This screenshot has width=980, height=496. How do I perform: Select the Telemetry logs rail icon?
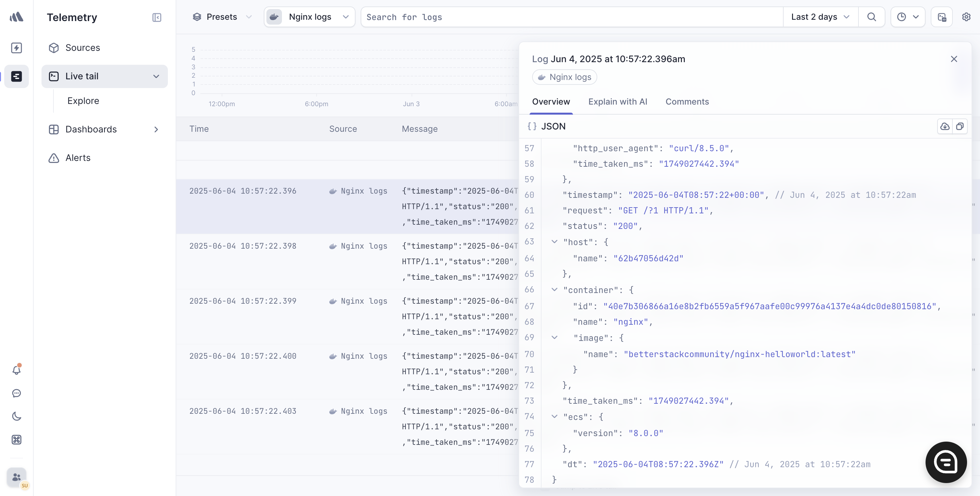[x=16, y=76]
